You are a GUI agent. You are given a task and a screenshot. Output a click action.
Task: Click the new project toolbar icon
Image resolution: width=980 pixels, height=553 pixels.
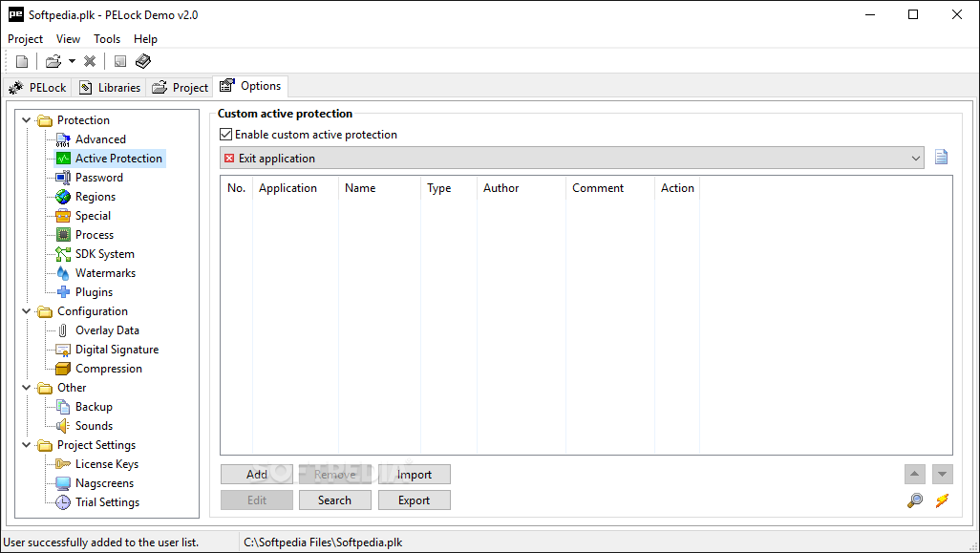coord(22,61)
